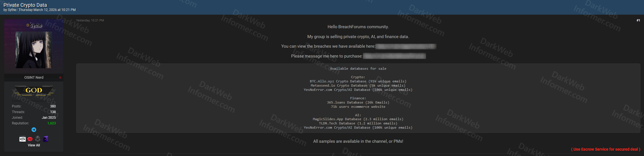
Task: Click 'Available databases for sale' heading
Action: click(x=358, y=69)
